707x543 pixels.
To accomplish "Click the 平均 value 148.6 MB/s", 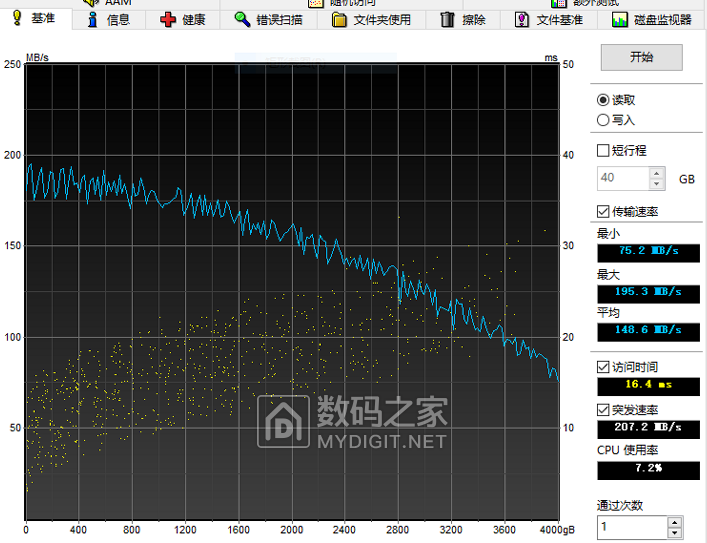I will click(648, 332).
